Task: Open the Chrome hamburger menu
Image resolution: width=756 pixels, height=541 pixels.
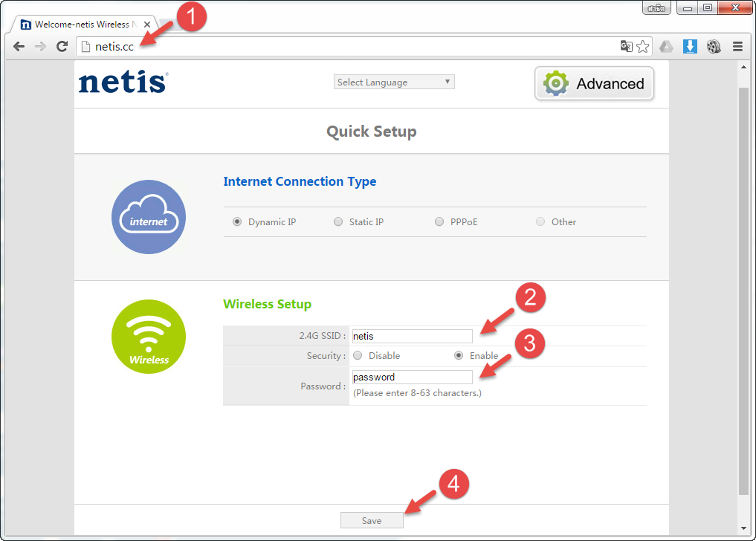Action: (x=737, y=46)
